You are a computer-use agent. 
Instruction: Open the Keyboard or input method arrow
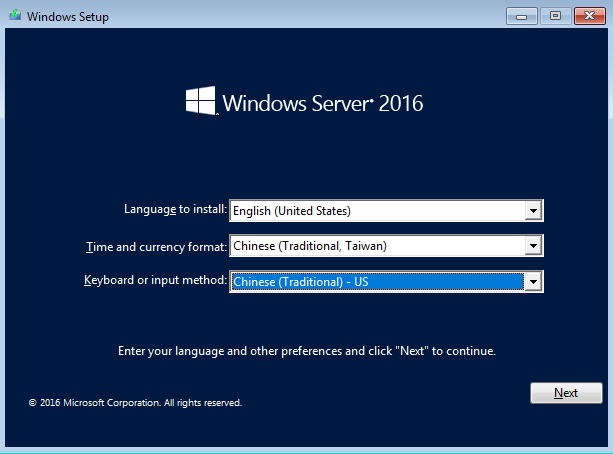[533, 282]
